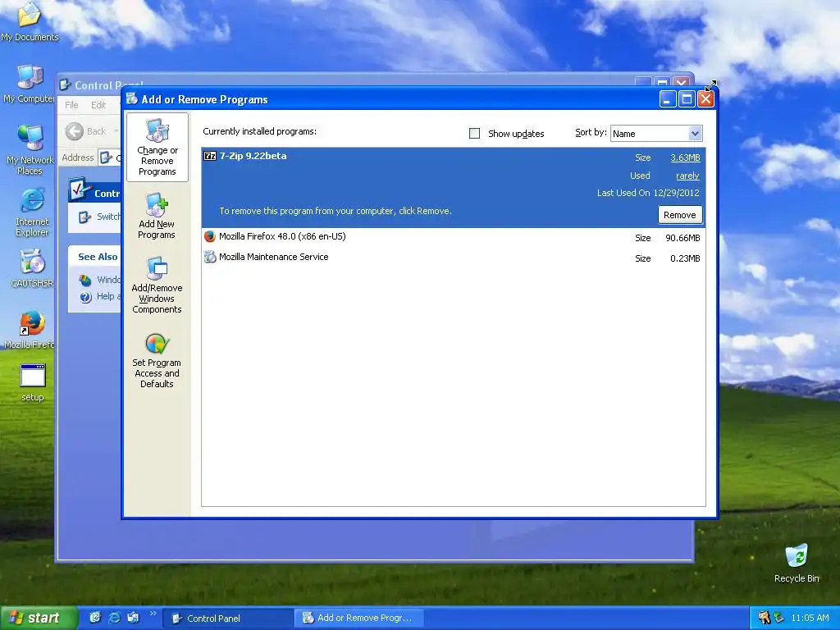Open My Computer desktop icon
Screen dimensions: 840x630
[30, 84]
